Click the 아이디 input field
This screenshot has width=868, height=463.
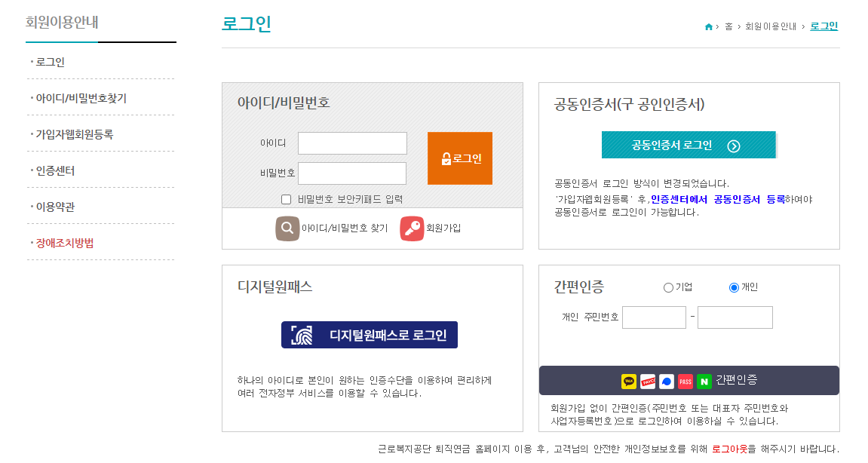click(354, 143)
